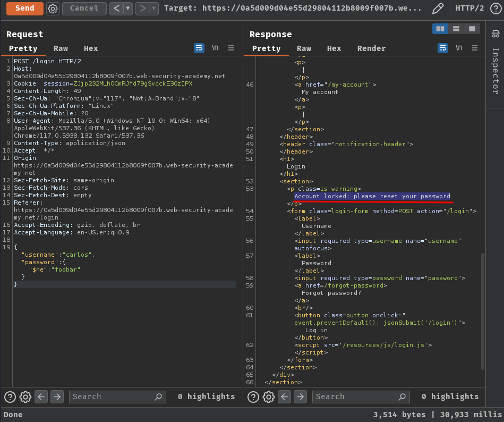
Task: Switch Request view to Hex tab
Action: tap(91, 48)
